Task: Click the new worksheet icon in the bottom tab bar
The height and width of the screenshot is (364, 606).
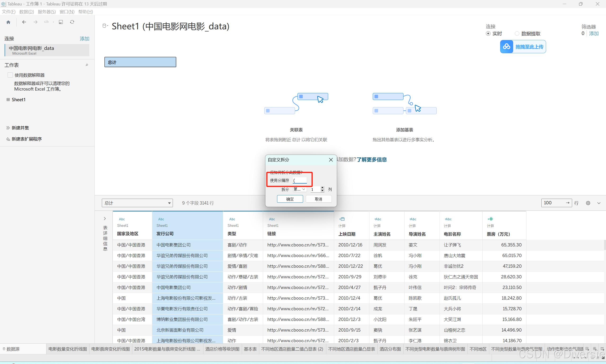Action: [587, 349]
